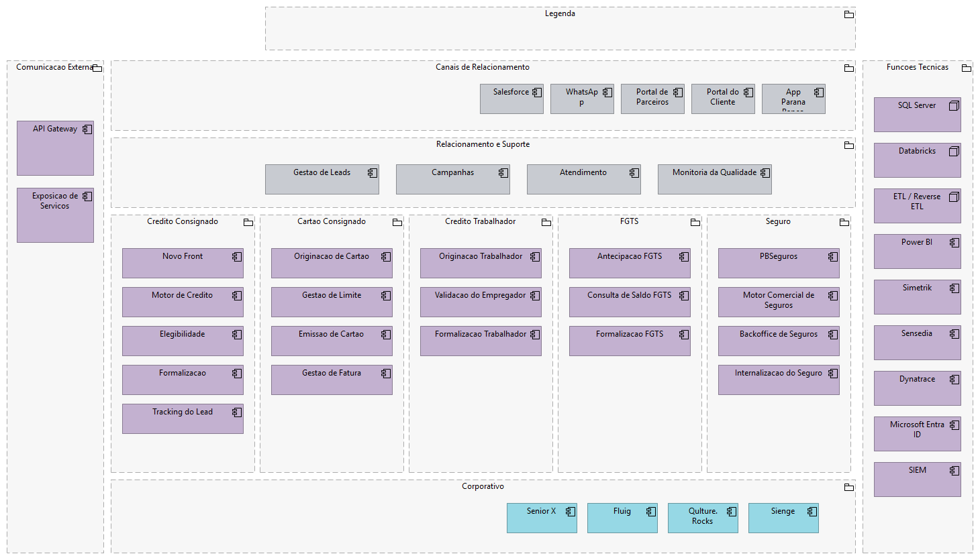Click the folder icon of the Seguro group

(844, 222)
